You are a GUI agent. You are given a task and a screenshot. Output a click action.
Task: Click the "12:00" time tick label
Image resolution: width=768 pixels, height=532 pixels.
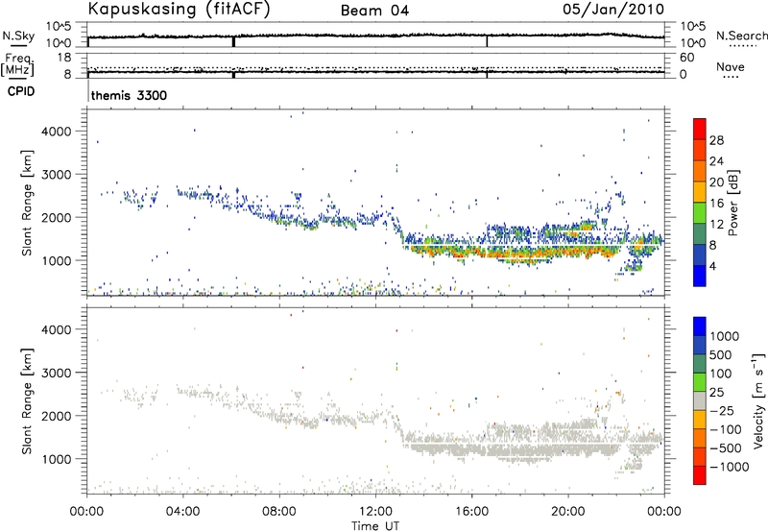[375, 512]
